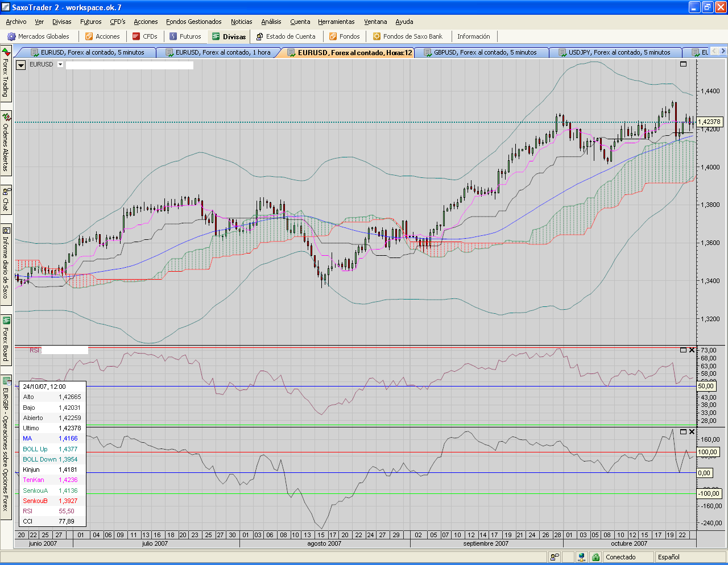Open the Futuros toolbar module
The image size is (728, 565).
(185, 36)
